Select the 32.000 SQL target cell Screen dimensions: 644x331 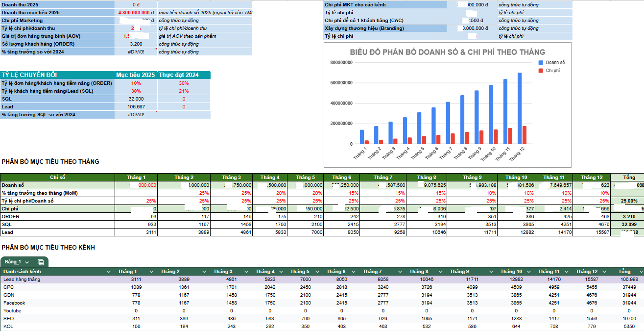pyautogui.click(x=136, y=99)
